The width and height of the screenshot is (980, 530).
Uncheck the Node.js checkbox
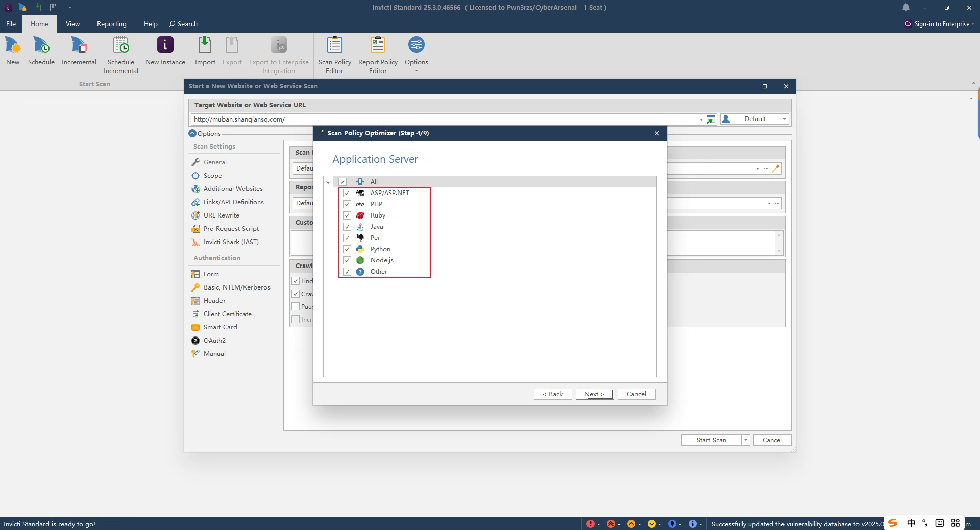click(347, 260)
